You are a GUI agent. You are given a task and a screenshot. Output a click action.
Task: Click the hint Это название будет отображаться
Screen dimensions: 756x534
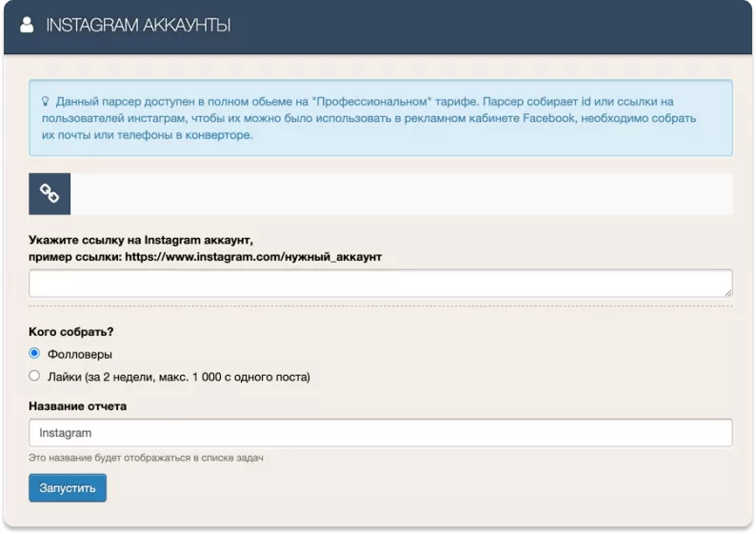(x=146, y=458)
